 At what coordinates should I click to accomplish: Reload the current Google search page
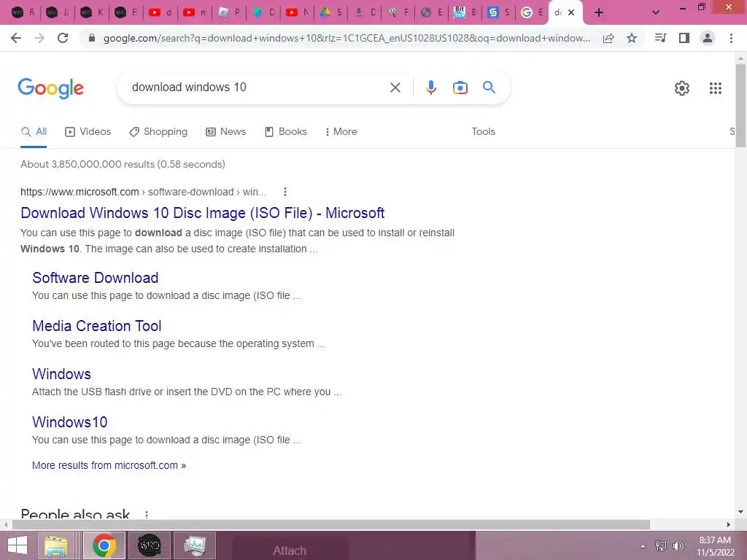click(x=63, y=38)
